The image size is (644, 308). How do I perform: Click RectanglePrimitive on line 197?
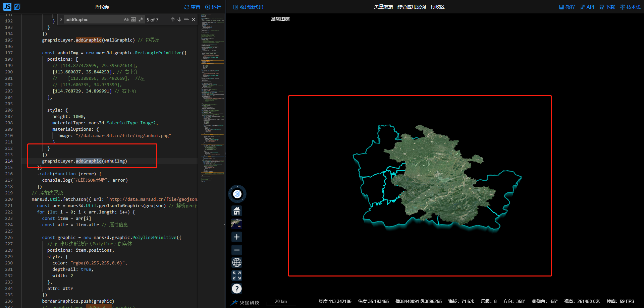pos(158,53)
